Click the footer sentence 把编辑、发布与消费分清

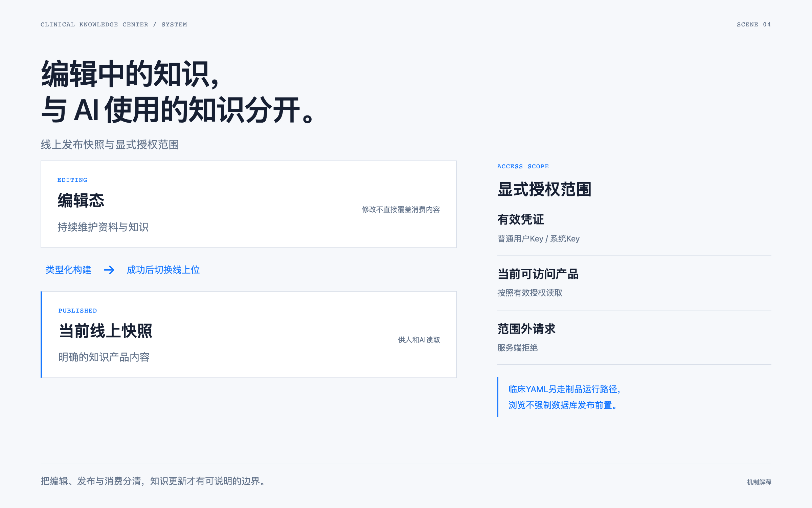[91, 481]
